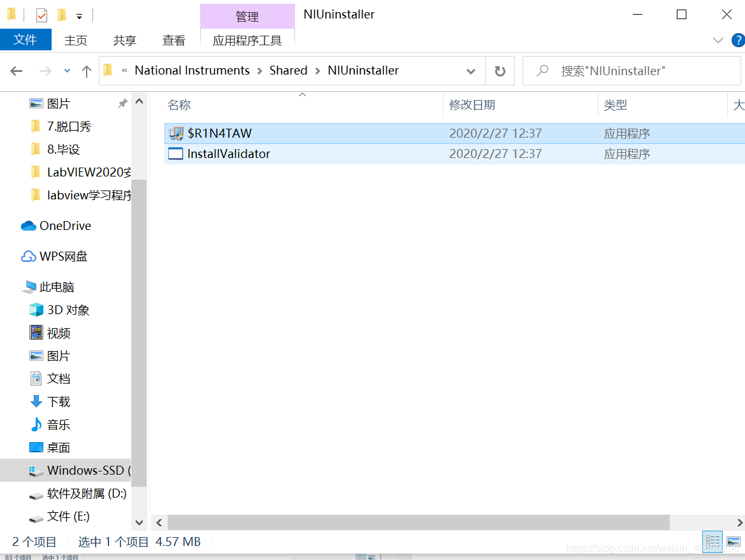Click the sidebar scroll down arrow
745x560 pixels.
click(139, 522)
